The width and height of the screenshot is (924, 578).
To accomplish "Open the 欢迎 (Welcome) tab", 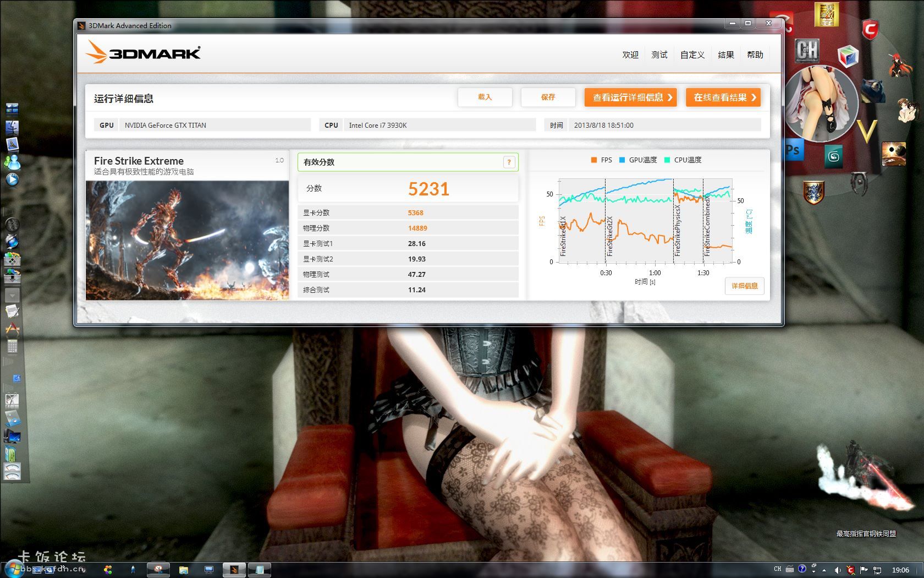I will click(630, 54).
